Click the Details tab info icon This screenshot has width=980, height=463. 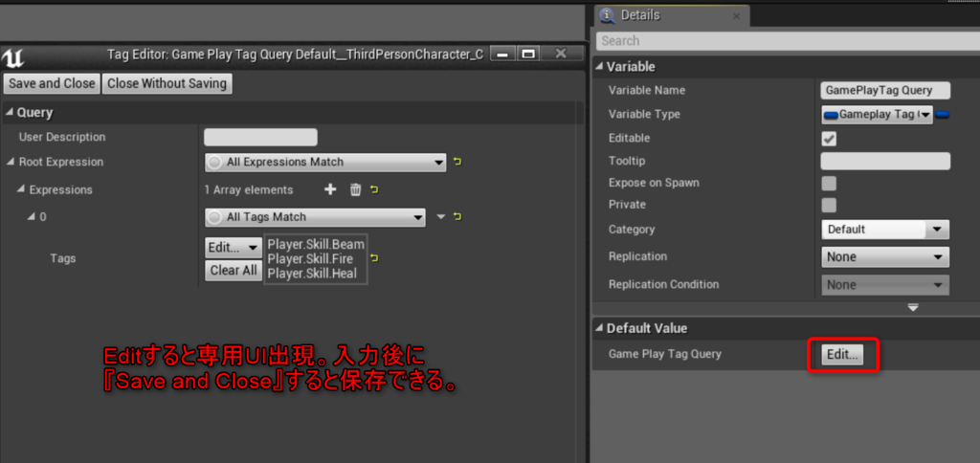608,15
